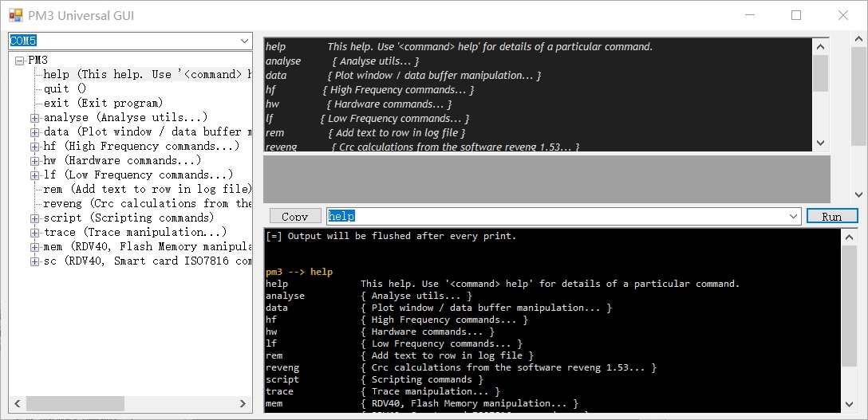Screen dimensions: 868x420
Task: Select hw (Hardware commands...) tree item
Action: click(x=122, y=160)
